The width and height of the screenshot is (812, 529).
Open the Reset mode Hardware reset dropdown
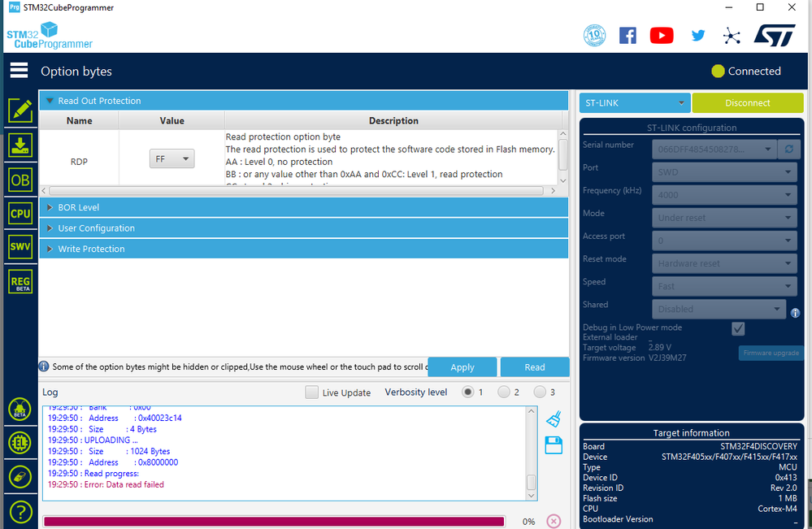724,263
